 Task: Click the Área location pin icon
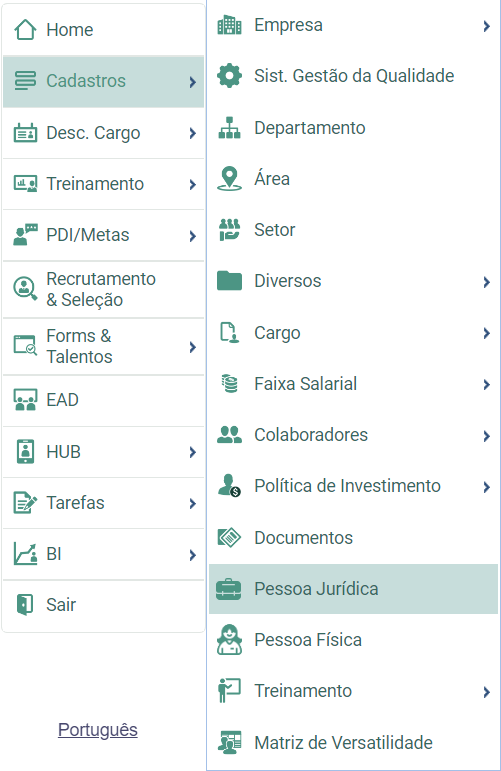point(229,178)
